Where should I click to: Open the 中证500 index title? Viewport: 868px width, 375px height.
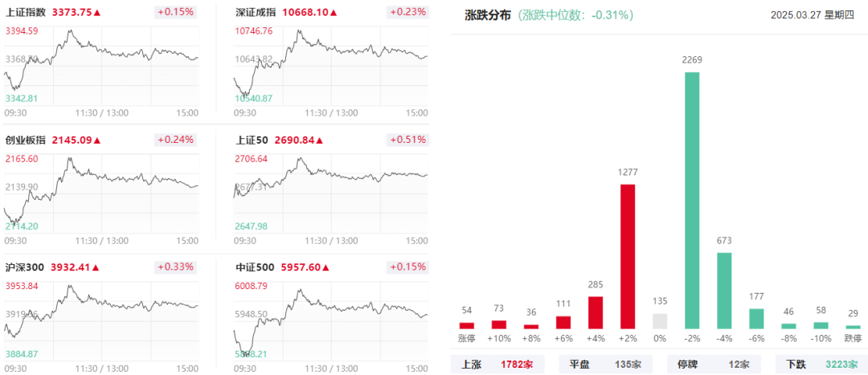tap(255, 267)
